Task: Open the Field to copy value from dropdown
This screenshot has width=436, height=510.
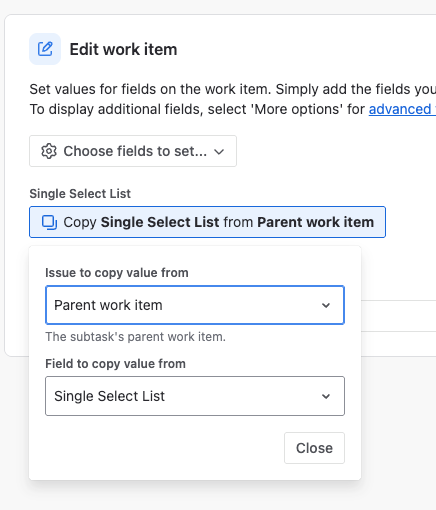Action: click(195, 396)
